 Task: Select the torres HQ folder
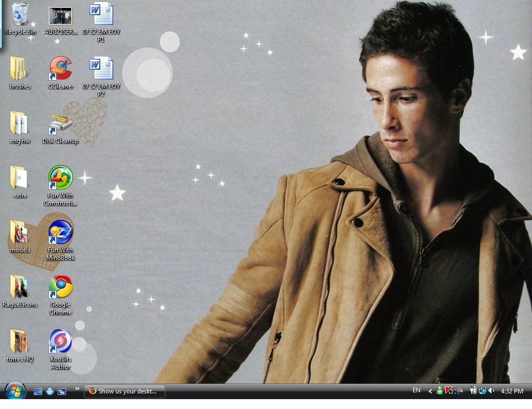[x=20, y=342]
